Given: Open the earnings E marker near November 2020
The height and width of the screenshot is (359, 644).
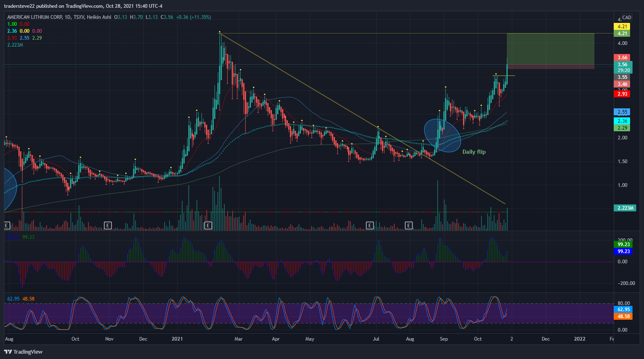Looking at the screenshot, I should (108, 225).
